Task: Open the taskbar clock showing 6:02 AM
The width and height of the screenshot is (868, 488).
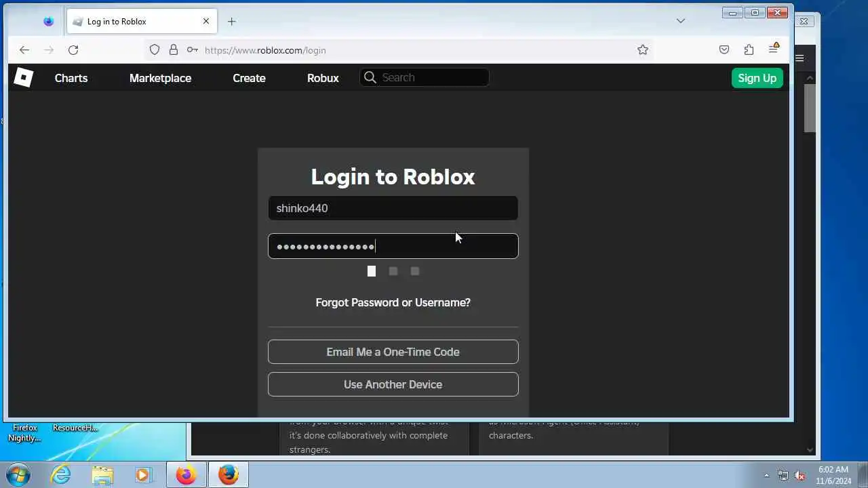Action: pyautogui.click(x=833, y=474)
